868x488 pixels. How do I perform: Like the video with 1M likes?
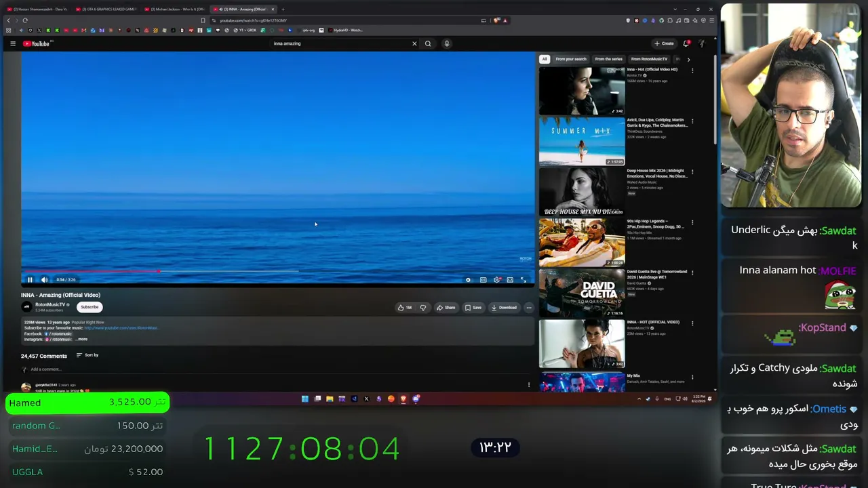pos(405,308)
